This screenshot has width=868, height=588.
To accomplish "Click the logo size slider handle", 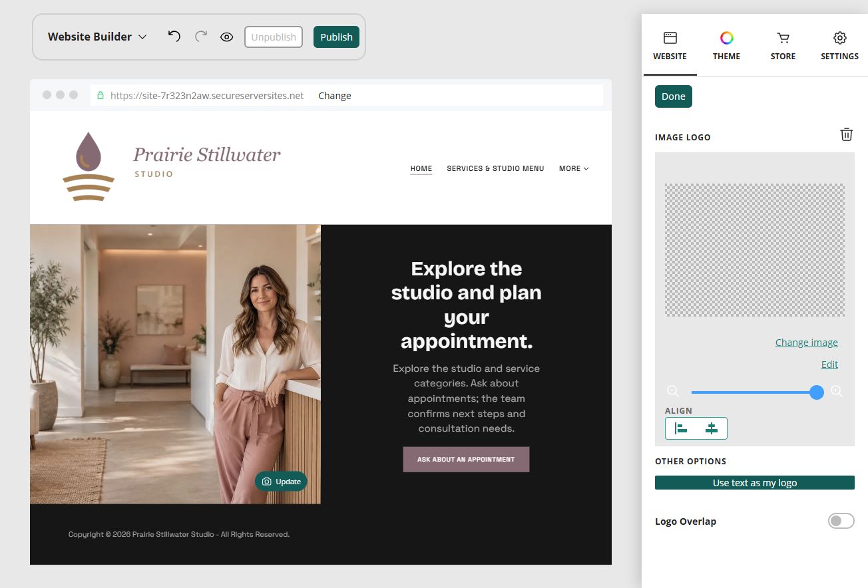I will click(x=817, y=392).
